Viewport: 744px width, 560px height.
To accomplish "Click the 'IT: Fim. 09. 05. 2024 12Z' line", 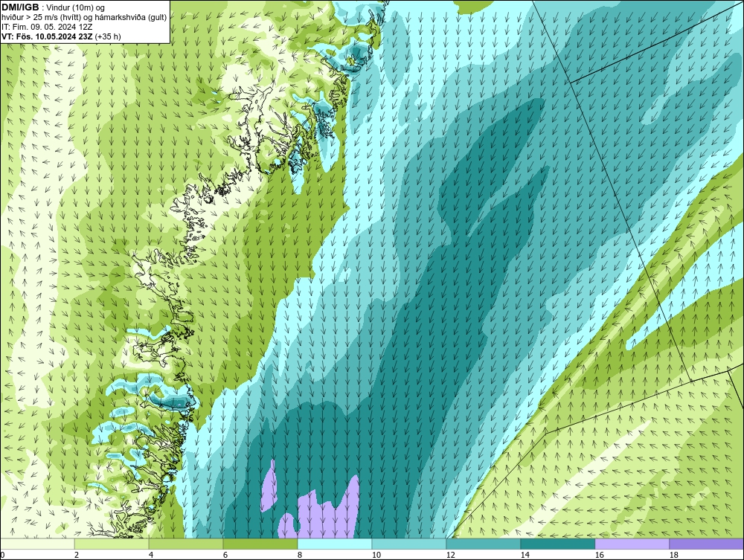I will (46, 27).
